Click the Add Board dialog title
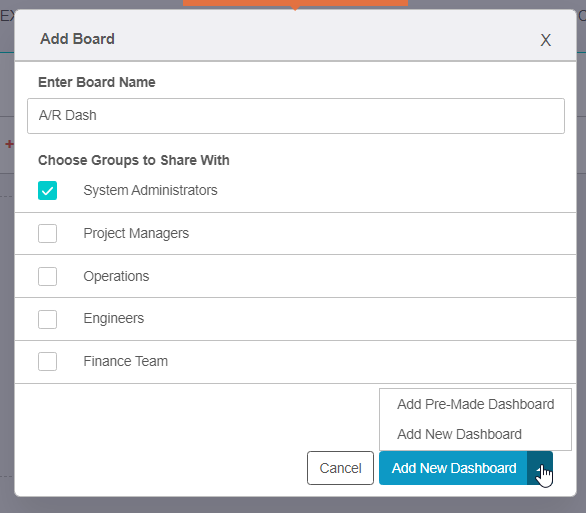Image resolution: width=586 pixels, height=513 pixels. pos(77,39)
